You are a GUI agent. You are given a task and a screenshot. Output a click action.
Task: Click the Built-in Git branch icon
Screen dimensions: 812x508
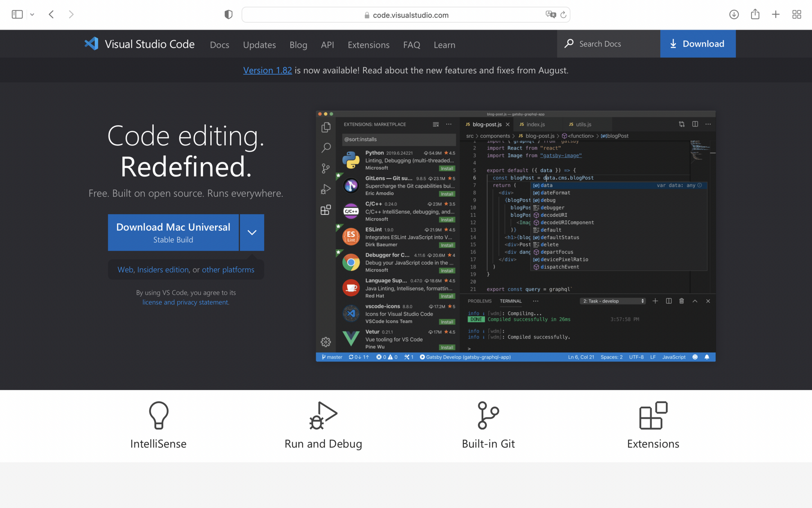(x=488, y=415)
